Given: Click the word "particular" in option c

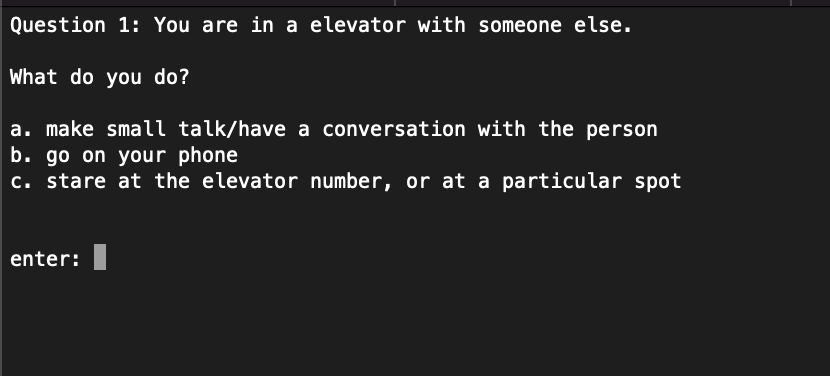Looking at the screenshot, I should [x=562, y=182].
